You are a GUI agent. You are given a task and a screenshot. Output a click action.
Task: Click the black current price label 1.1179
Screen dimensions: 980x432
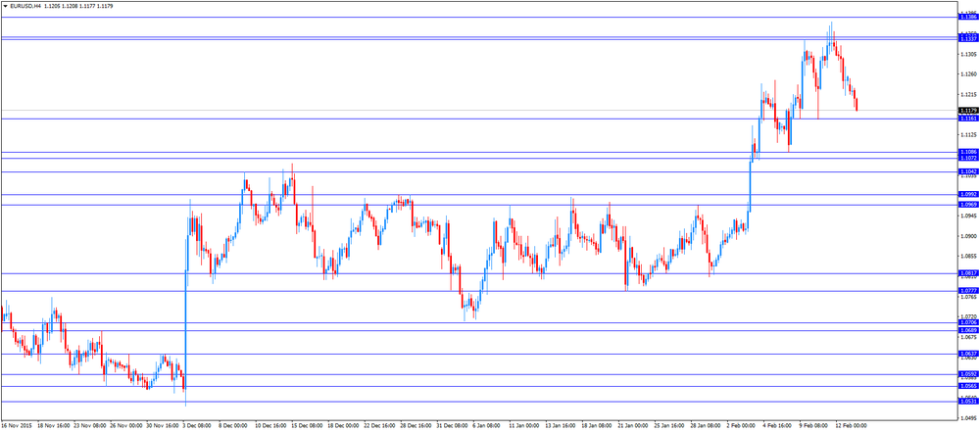pyautogui.click(x=968, y=111)
